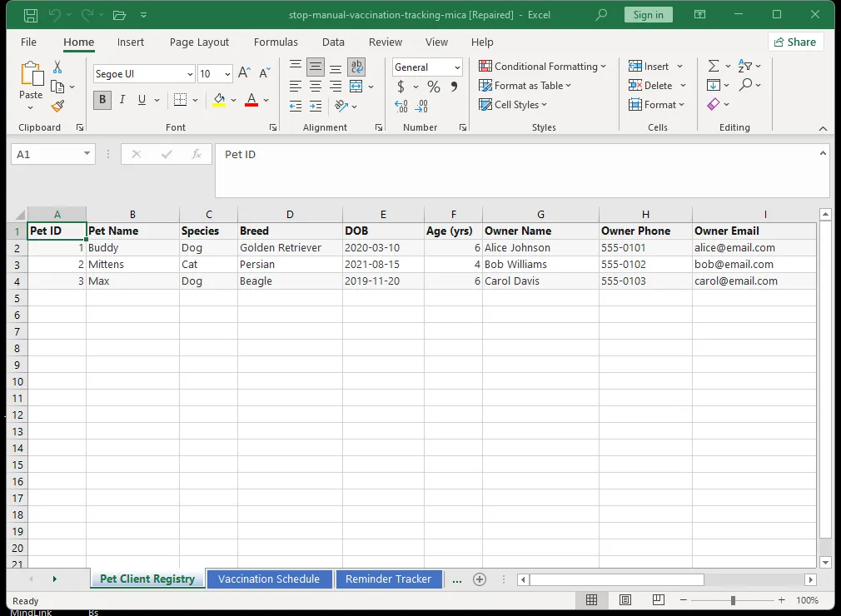Click the Clear eraser icon
841x616 pixels.
(x=714, y=104)
